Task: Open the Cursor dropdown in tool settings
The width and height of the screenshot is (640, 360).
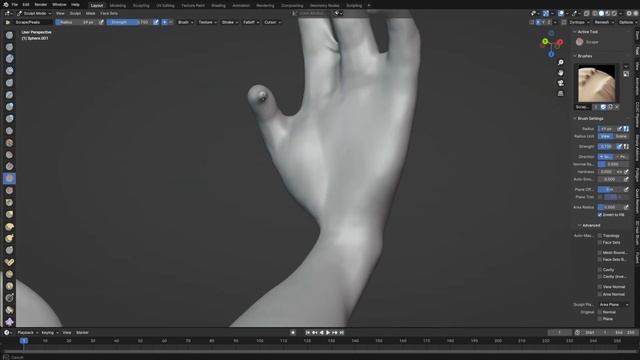Action: 272,22
